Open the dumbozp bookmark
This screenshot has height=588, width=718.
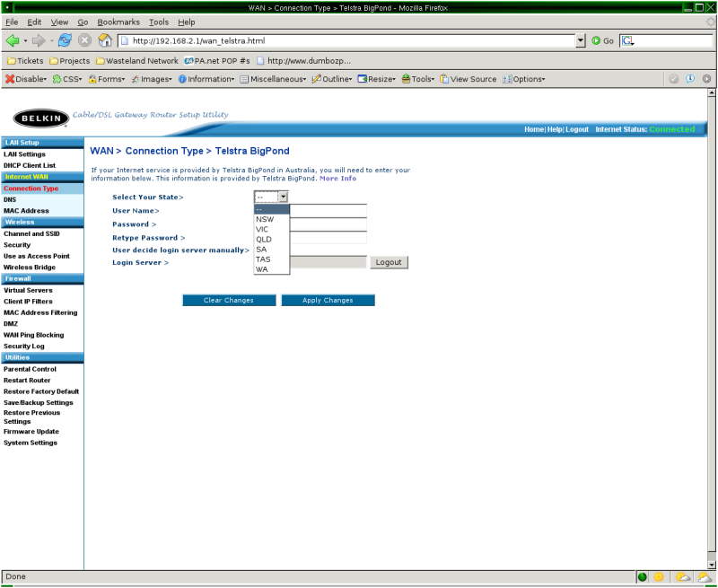click(x=304, y=60)
